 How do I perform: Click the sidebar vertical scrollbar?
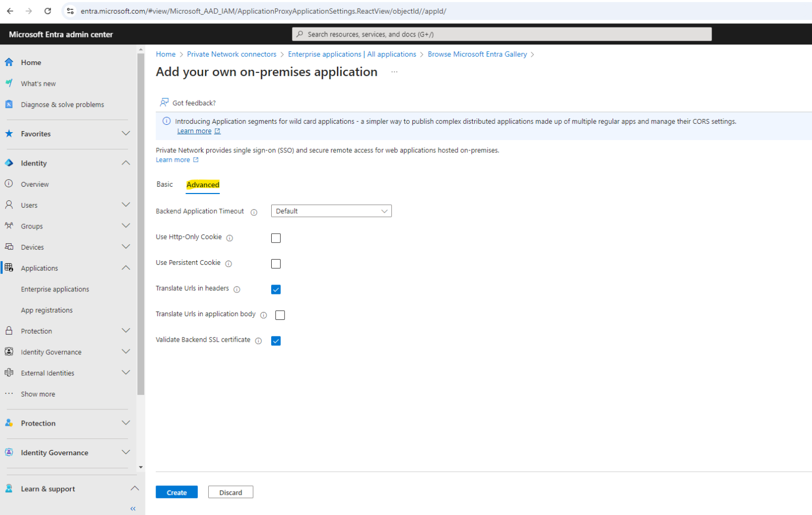click(x=141, y=222)
